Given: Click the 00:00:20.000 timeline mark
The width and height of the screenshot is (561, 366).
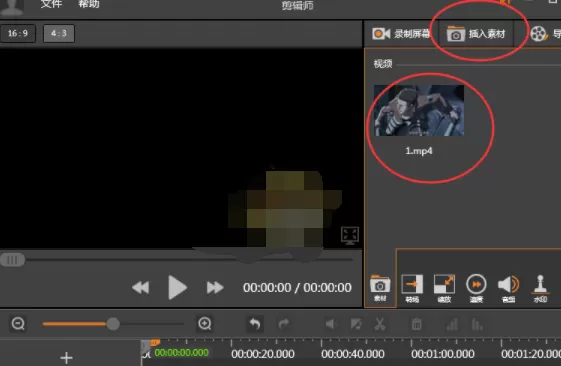Looking at the screenshot, I should click(263, 354).
